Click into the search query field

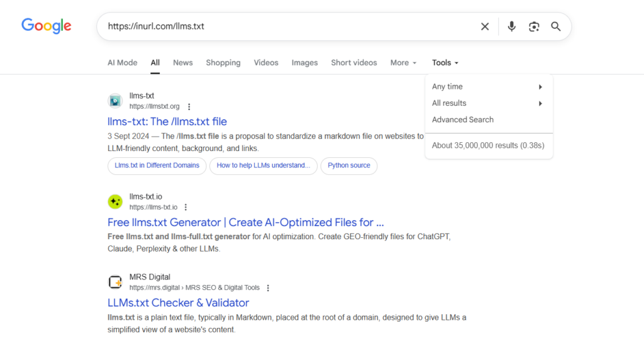coord(283,26)
